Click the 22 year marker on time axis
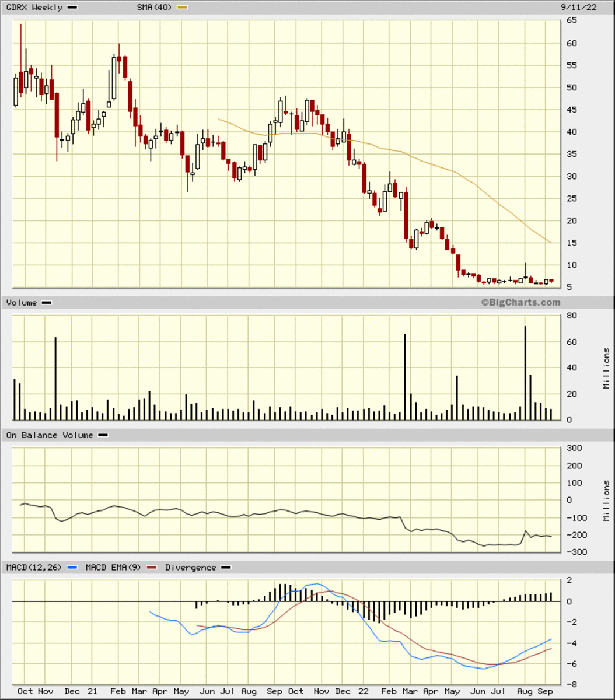615x700 pixels. (363, 691)
